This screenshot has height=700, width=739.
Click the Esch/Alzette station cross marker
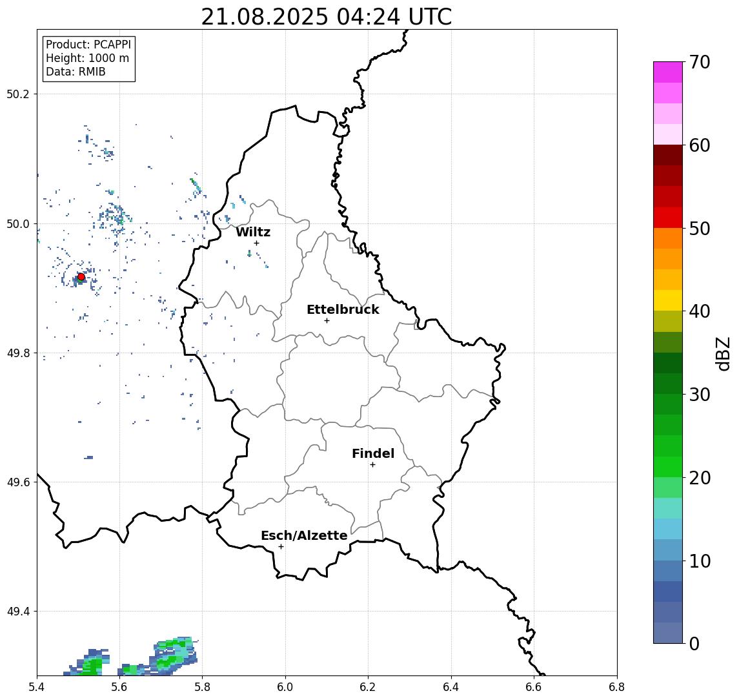pyautogui.click(x=281, y=547)
